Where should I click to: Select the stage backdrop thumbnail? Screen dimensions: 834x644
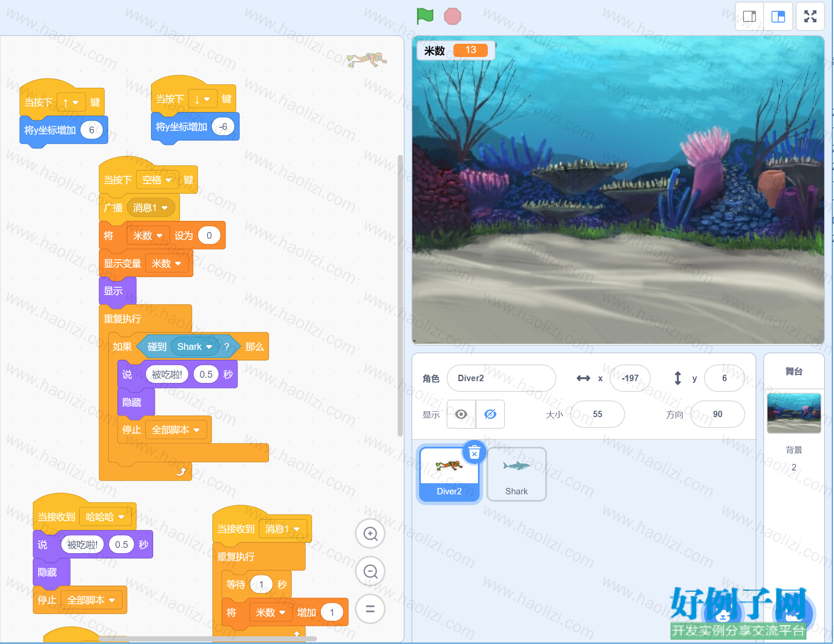794,413
